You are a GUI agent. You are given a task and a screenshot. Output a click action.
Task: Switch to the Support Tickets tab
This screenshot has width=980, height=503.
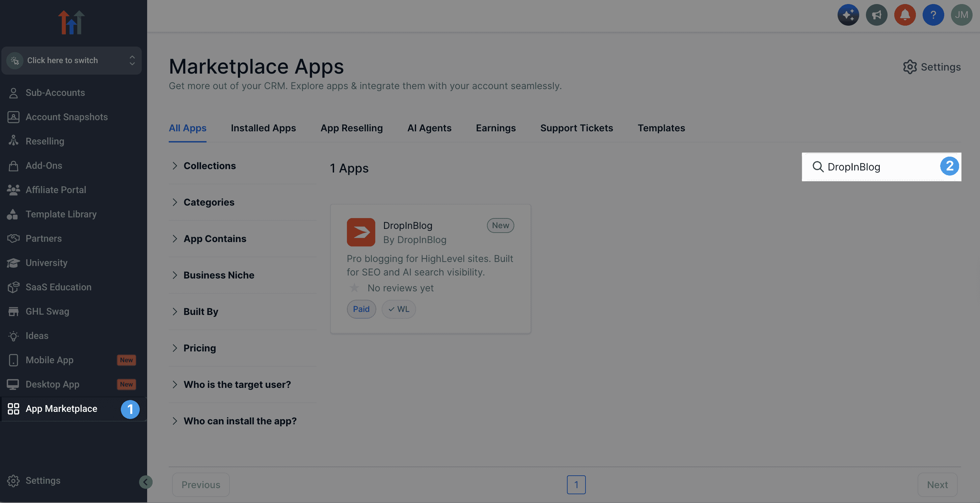(576, 128)
